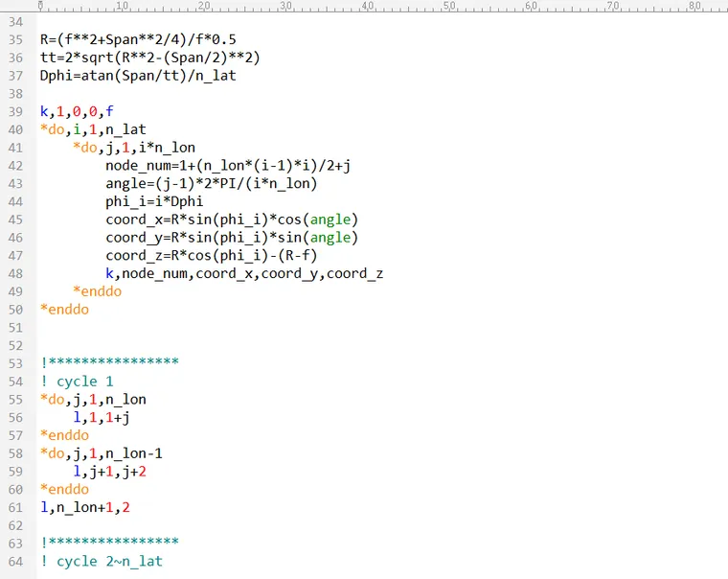This screenshot has width=728, height=579.
Task: Click line number 64 in the gutter
Action: [15, 562]
